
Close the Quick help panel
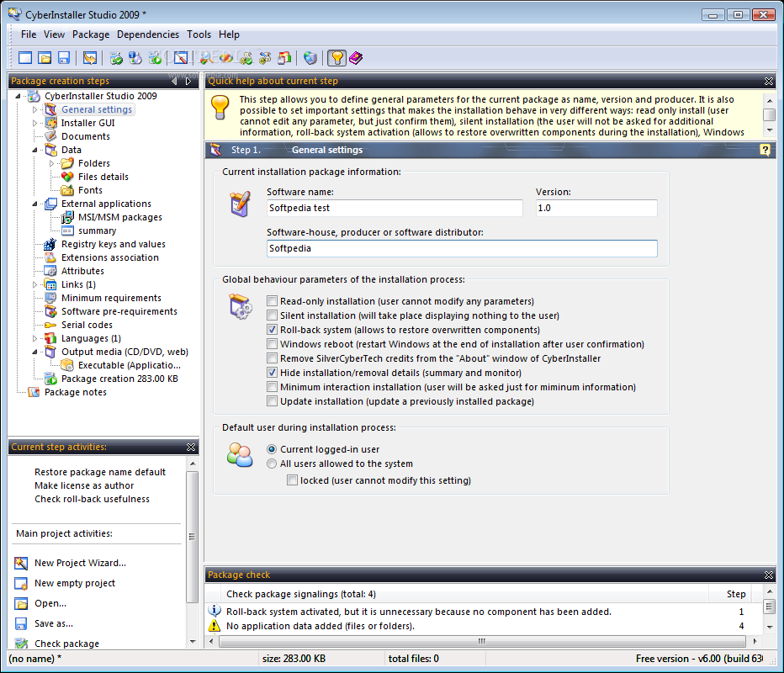pyautogui.click(x=769, y=81)
